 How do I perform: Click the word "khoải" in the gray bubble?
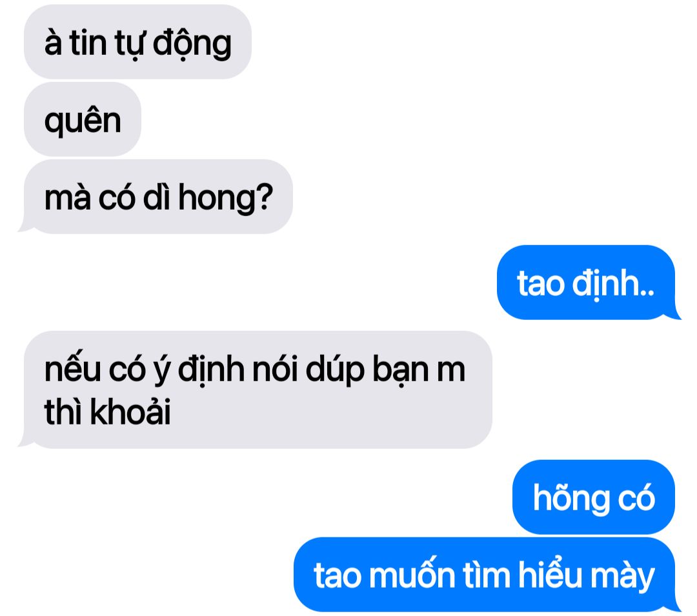pos(130,412)
